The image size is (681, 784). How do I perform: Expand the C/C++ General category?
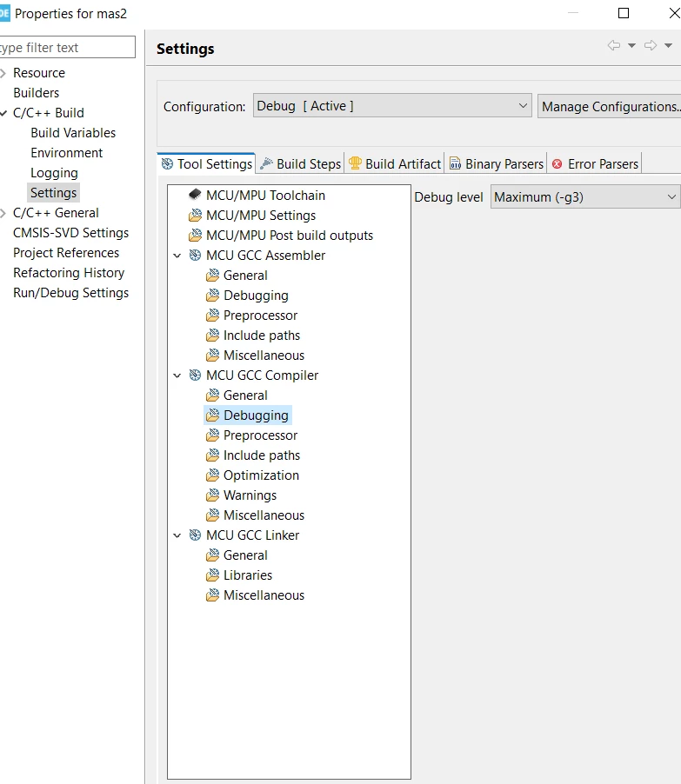pyautogui.click(x=3, y=213)
